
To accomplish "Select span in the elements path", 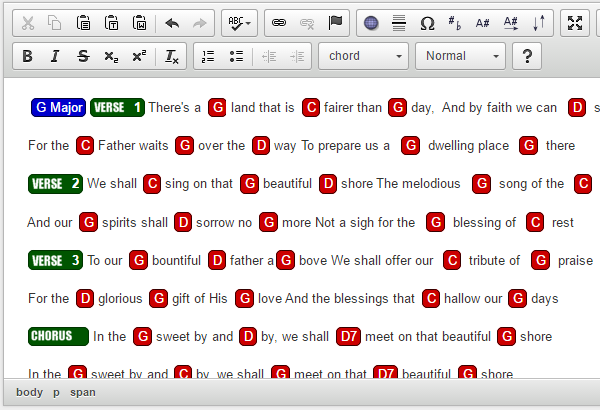I will 83,392.
